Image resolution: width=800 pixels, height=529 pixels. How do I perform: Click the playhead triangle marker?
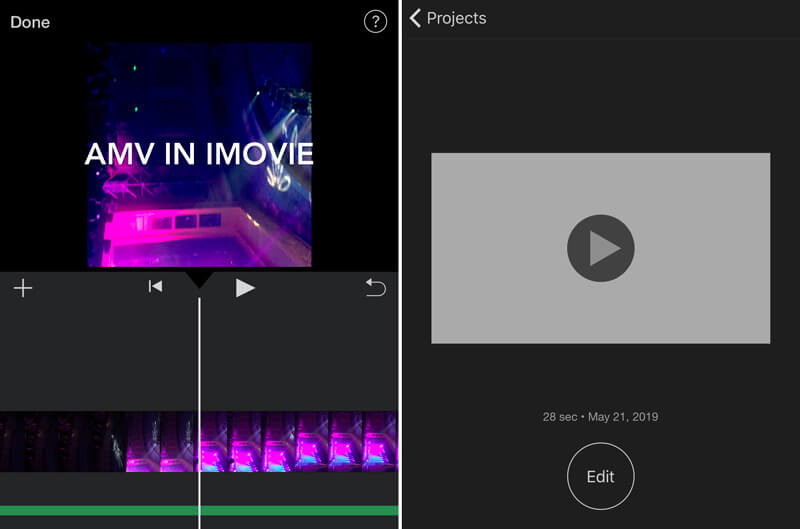[199, 278]
